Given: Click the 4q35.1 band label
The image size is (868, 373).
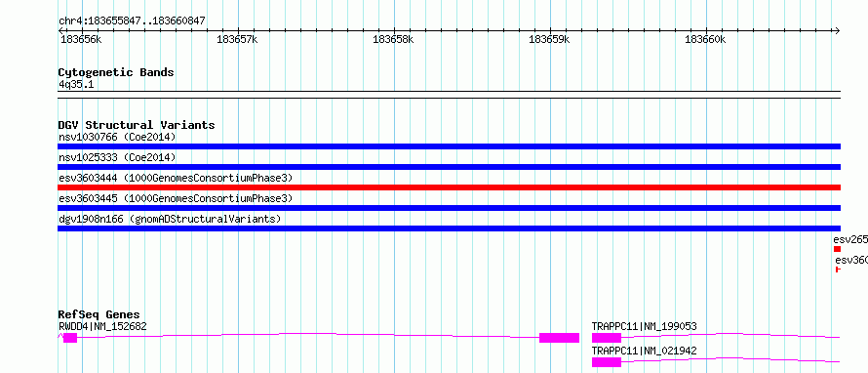Looking at the screenshot, I should (x=76, y=84).
